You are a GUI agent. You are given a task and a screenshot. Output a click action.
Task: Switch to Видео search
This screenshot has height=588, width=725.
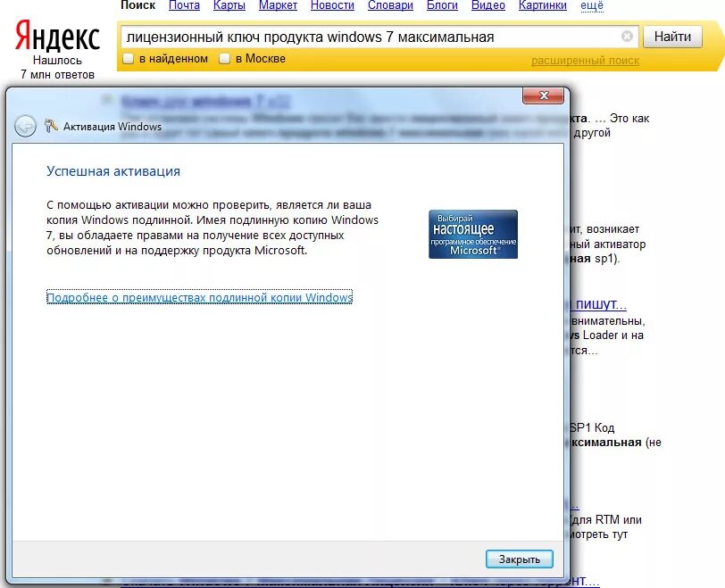click(x=488, y=5)
